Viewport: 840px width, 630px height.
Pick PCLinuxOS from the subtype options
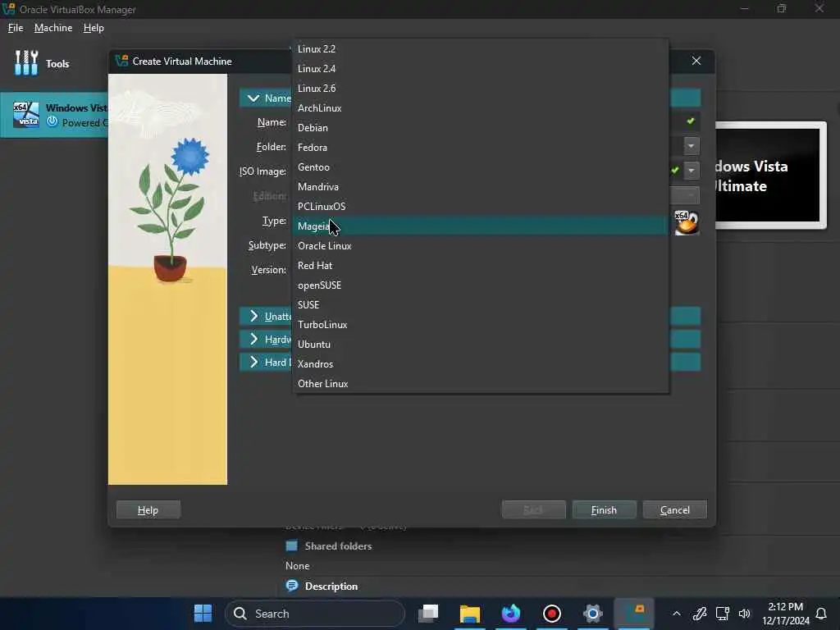click(480, 207)
